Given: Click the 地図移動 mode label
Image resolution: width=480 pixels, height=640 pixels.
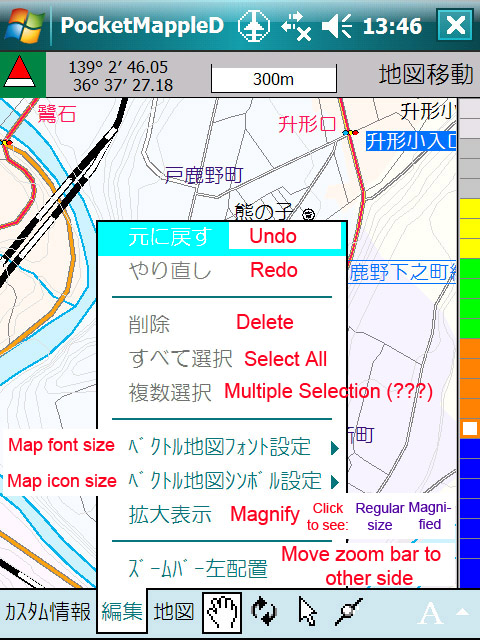Looking at the screenshot, I should pyautogui.click(x=426, y=75).
